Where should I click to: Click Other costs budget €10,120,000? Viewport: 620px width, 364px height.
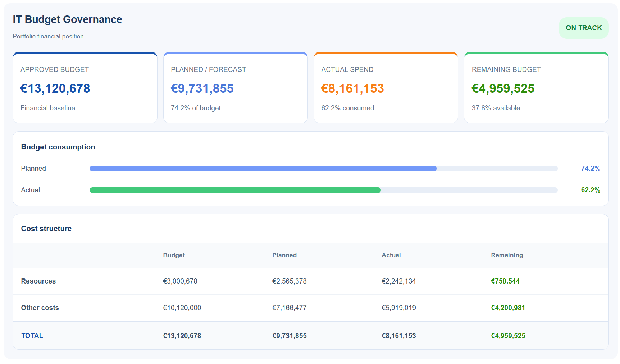(182, 308)
